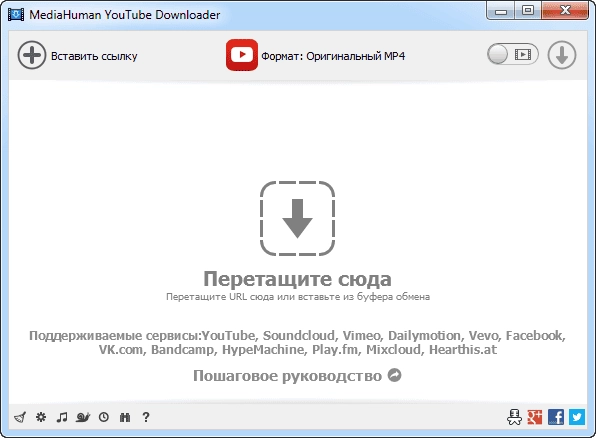Open settings with the gear icon

pos(41,417)
